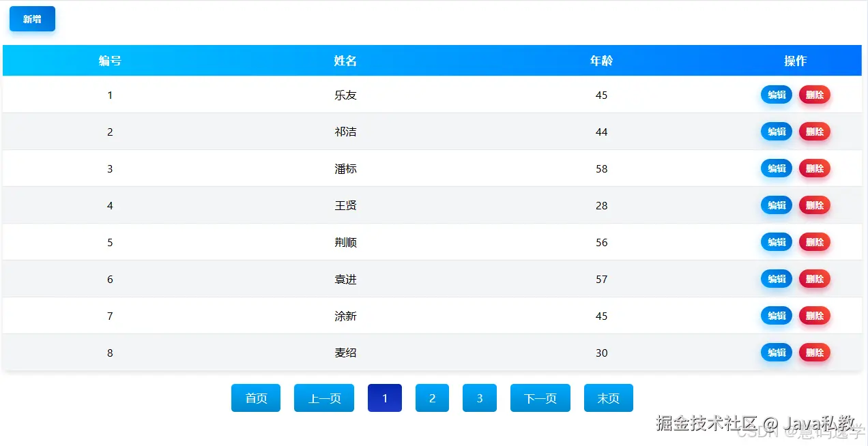Image resolution: width=868 pixels, height=446 pixels.
Task: Edit the row for 荆顺
Action: (777, 242)
